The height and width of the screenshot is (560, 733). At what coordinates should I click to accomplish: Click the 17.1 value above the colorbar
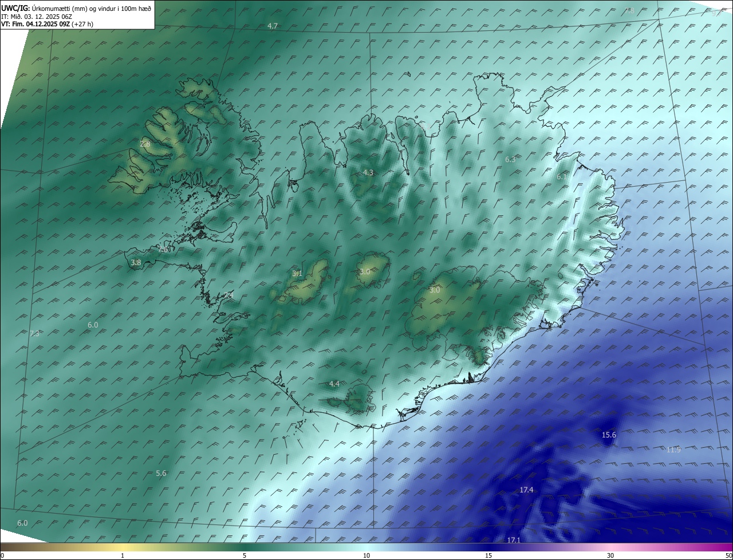pos(514,540)
